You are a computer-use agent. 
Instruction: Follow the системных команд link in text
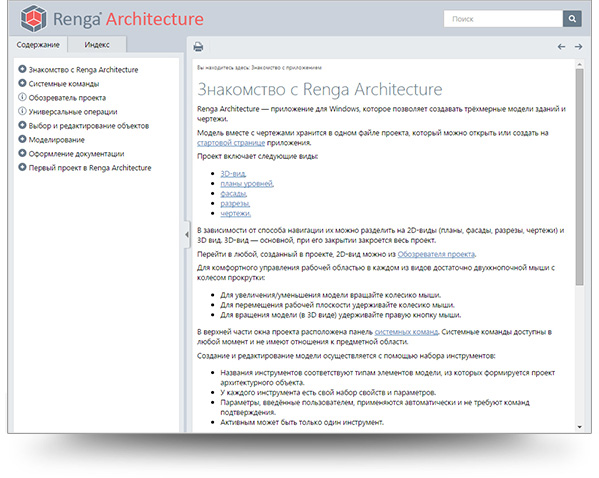pos(406,332)
